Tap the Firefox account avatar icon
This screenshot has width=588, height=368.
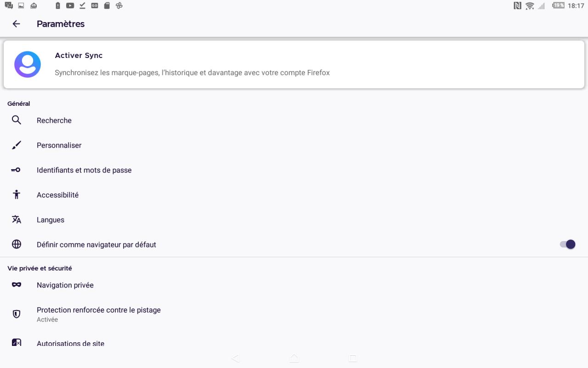click(28, 64)
